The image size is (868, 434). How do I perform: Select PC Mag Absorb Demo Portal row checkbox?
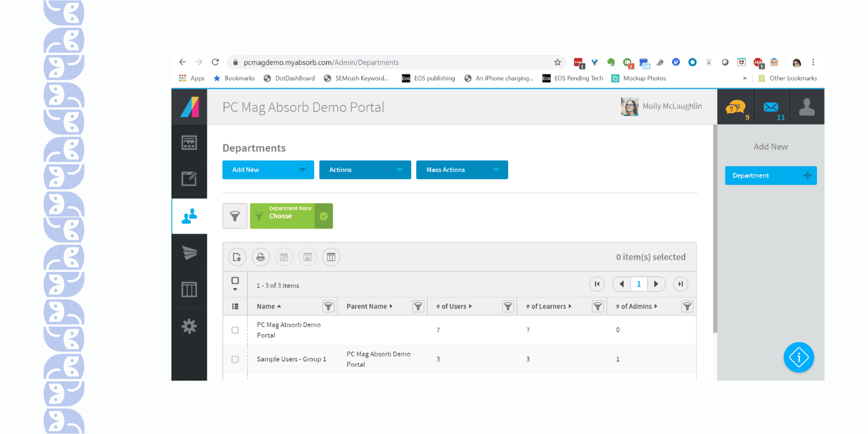click(x=235, y=330)
